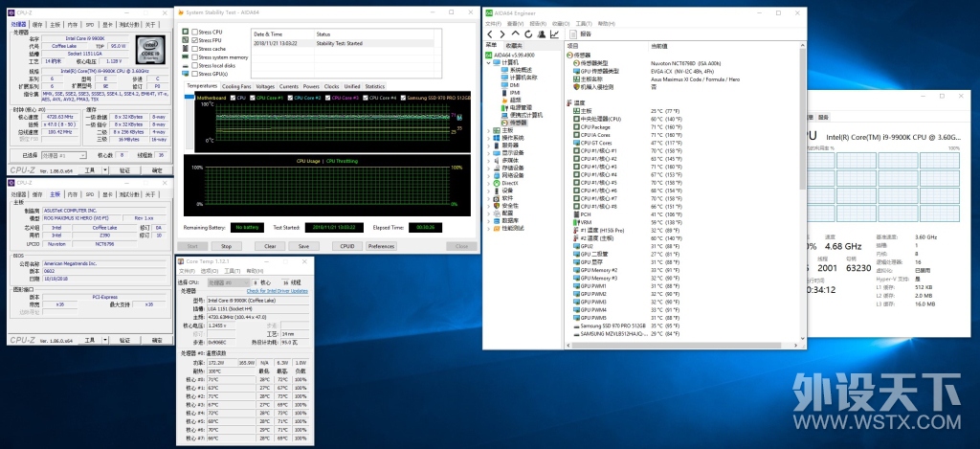This screenshot has width=980, height=449.
Task: Click the Save button in stability test
Action: pos(303,246)
